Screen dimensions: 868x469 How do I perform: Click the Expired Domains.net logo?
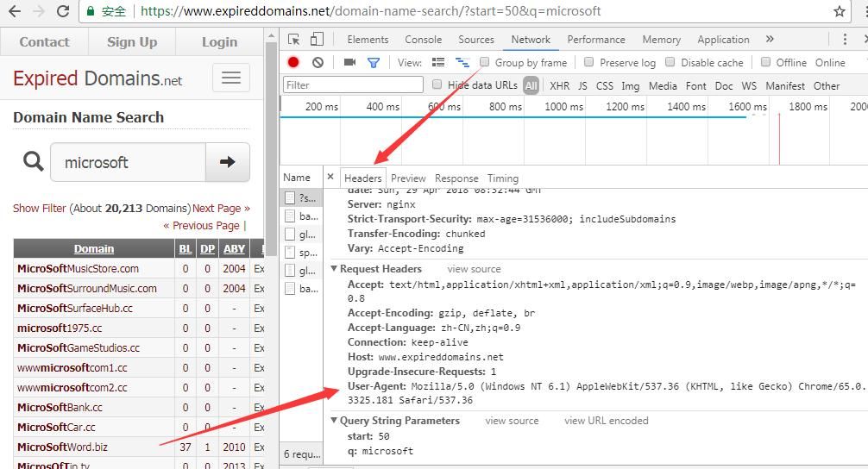[x=97, y=78]
